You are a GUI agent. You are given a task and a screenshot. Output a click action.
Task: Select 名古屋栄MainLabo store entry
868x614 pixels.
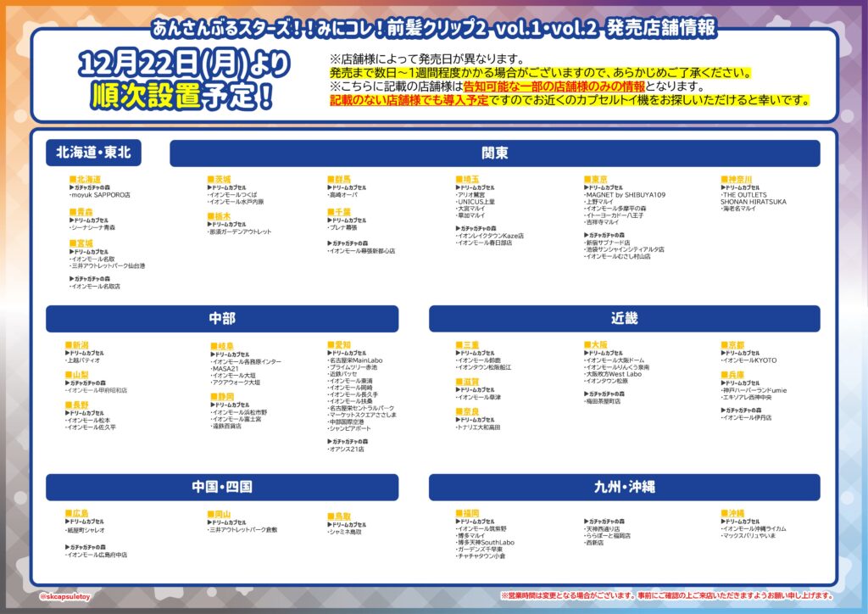click(355, 360)
